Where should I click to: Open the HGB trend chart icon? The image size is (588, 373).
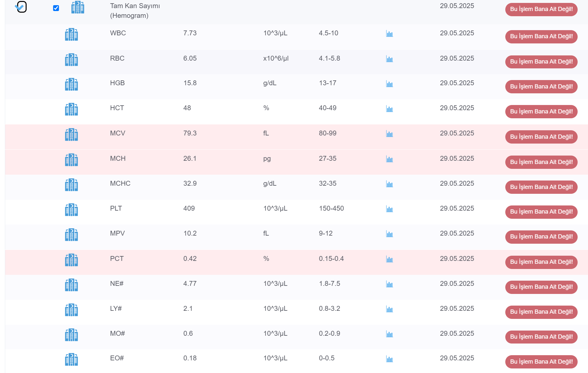(390, 84)
